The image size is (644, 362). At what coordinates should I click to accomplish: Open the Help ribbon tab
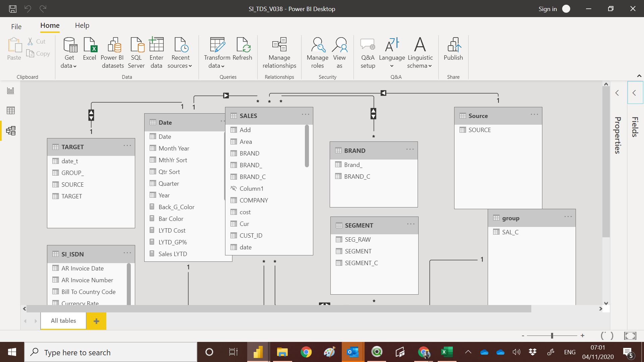pyautogui.click(x=82, y=25)
